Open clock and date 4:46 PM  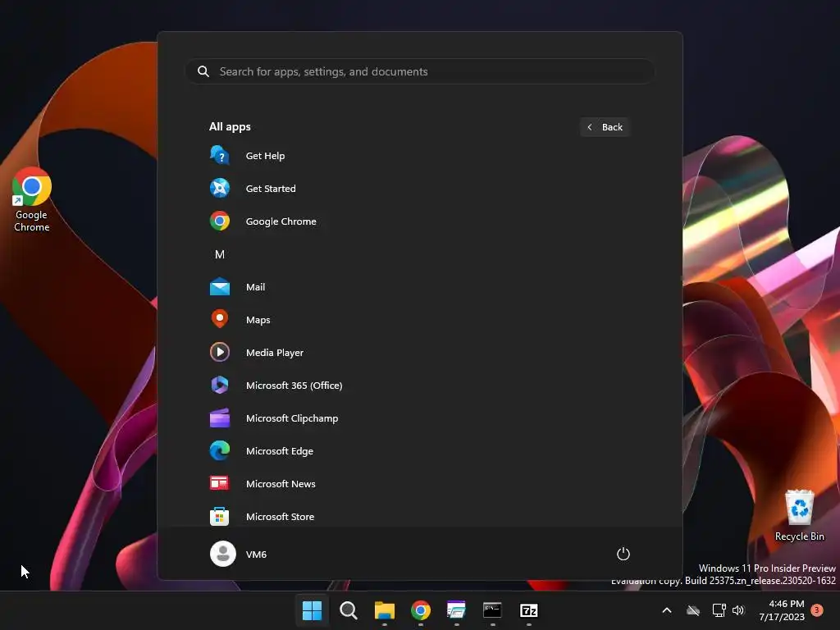pos(782,610)
